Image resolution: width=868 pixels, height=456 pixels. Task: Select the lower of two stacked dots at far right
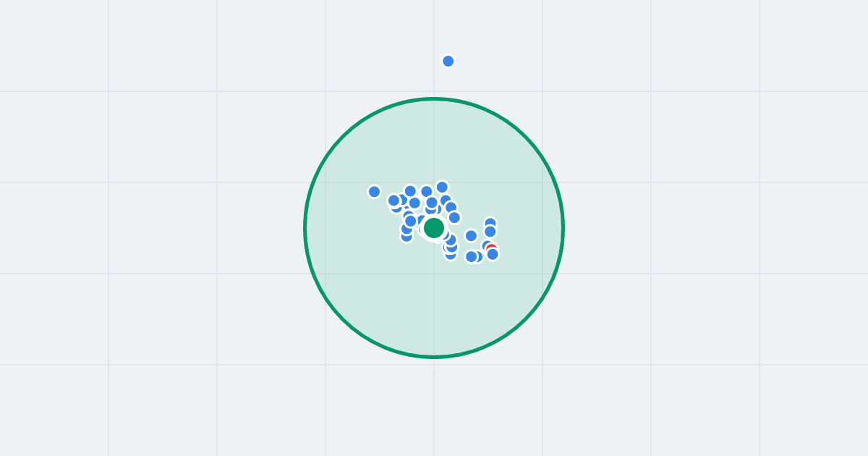click(490, 232)
